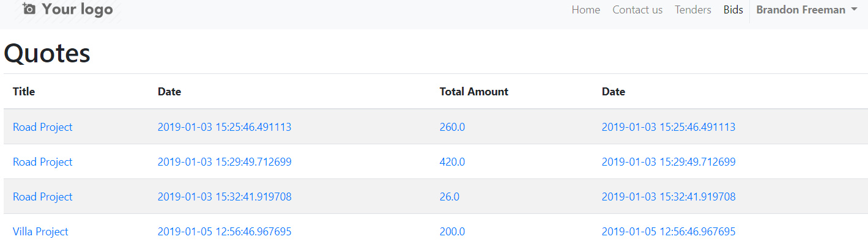
Task: Click the Title column header
Action: click(x=24, y=92)
